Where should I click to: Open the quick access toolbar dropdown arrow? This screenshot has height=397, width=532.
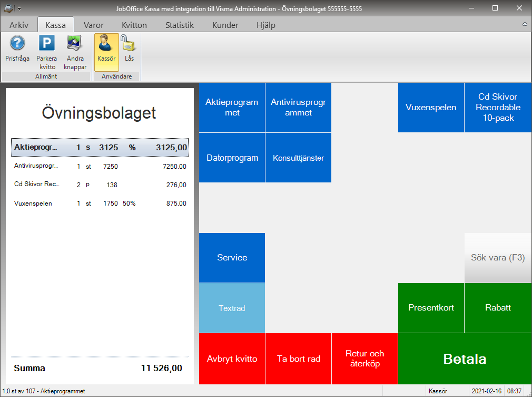[x=19, y=8]
